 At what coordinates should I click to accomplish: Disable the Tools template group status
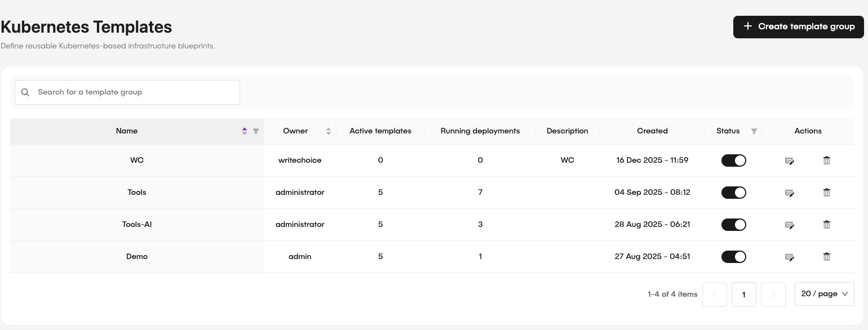pyautogui.click(x=733, y=193)
